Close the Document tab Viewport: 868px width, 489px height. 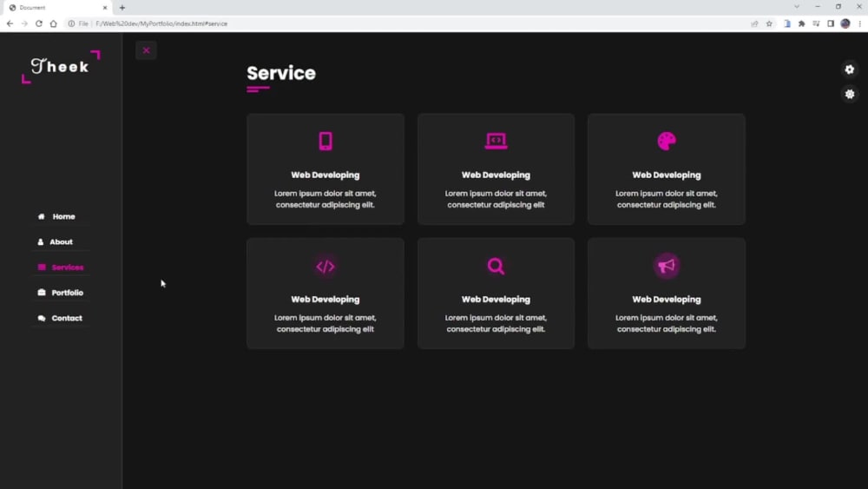105,8
